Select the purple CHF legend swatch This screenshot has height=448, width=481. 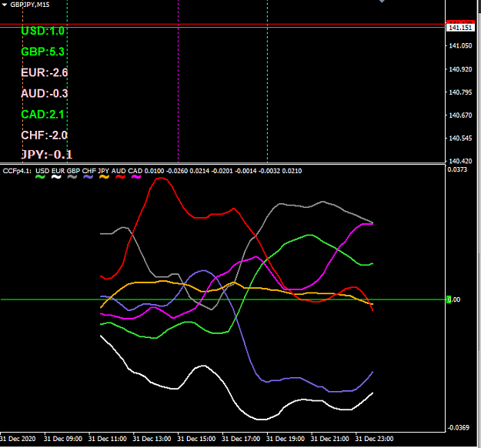click(88, 177)
